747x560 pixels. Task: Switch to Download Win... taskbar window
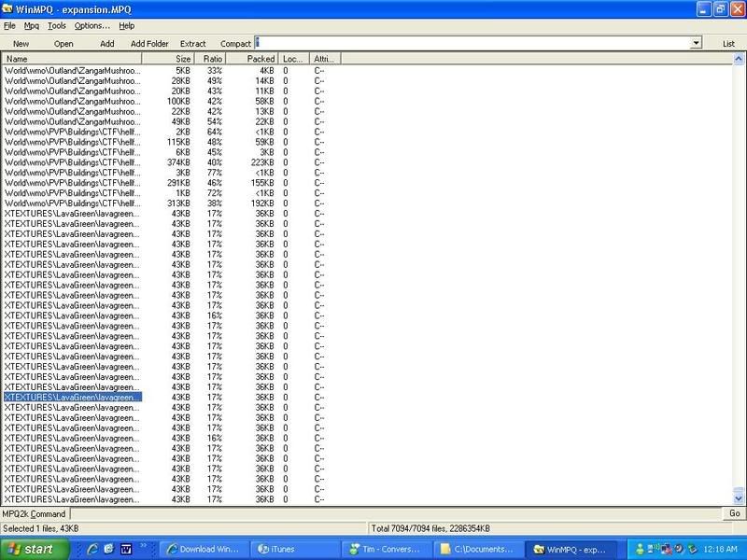(x=203, y=549)
